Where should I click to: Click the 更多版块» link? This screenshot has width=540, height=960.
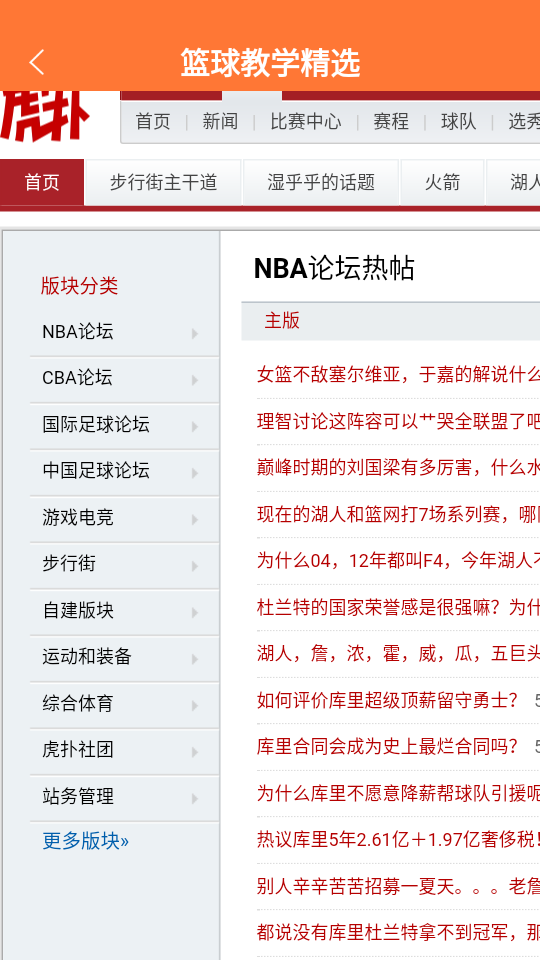coord(86,841)
